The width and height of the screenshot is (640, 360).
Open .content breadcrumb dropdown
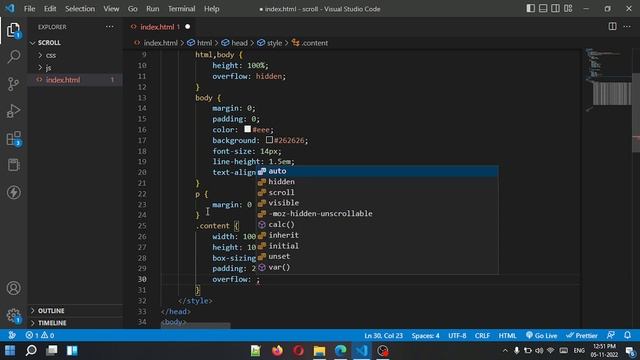coord(310,43)
